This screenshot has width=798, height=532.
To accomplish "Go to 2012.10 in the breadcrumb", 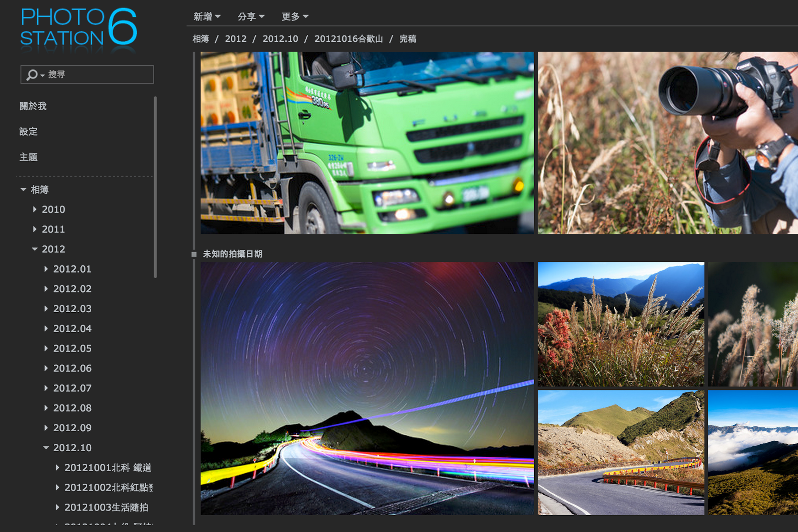I will click(x=280, y=39).
